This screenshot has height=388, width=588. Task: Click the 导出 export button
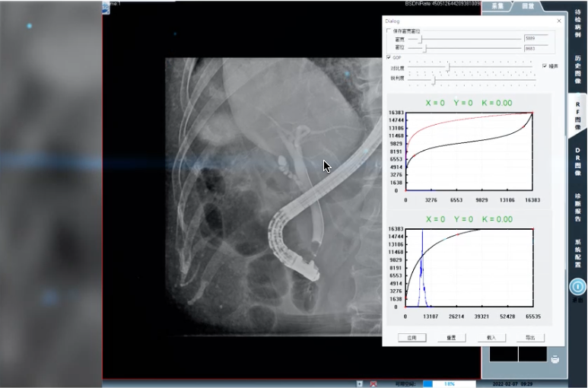(530, 338)
